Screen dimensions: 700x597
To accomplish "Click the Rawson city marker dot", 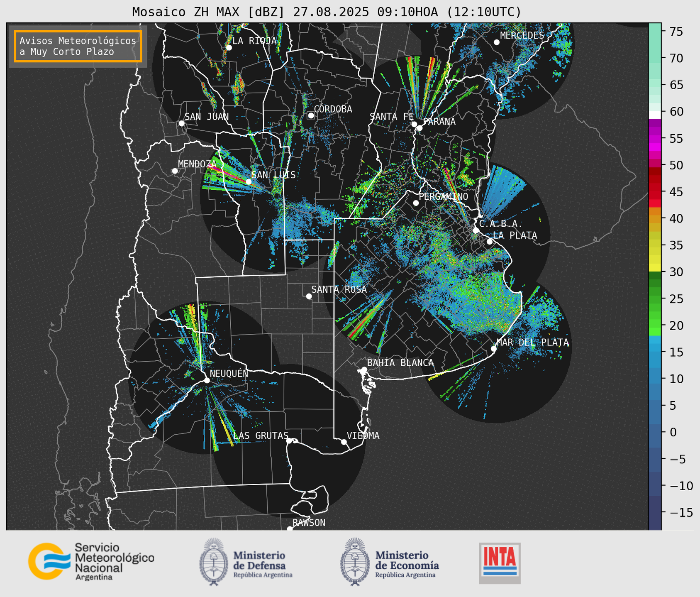I will coord(290,529).
